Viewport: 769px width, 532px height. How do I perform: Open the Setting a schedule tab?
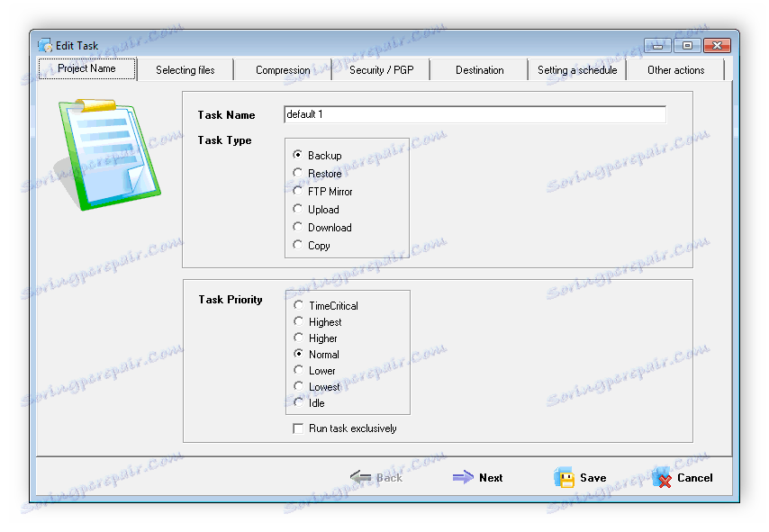[576, 69]
